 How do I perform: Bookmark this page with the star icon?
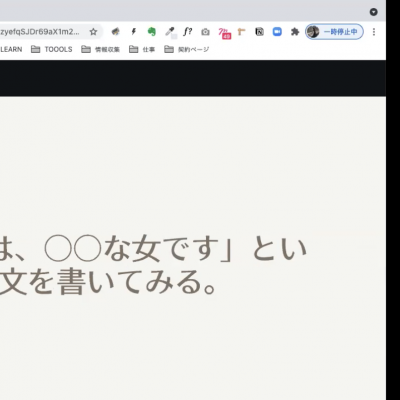click(x=93, y=32)
